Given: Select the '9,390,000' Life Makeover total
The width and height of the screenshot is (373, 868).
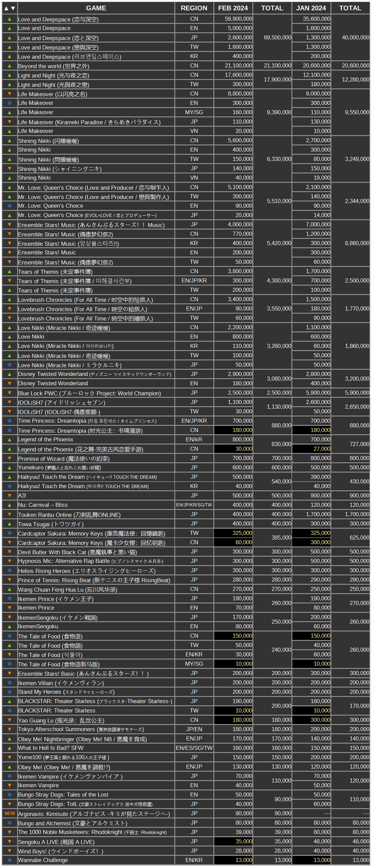Looking at the screenshot, I should 272,112.
